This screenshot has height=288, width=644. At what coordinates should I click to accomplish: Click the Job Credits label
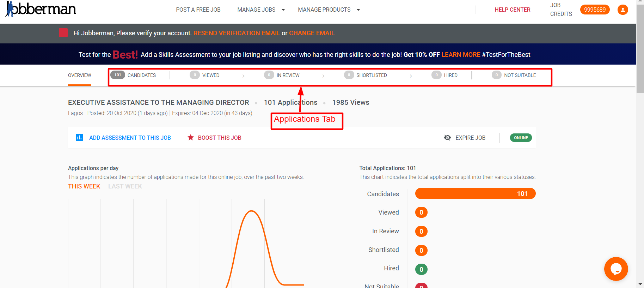point(561,10)
